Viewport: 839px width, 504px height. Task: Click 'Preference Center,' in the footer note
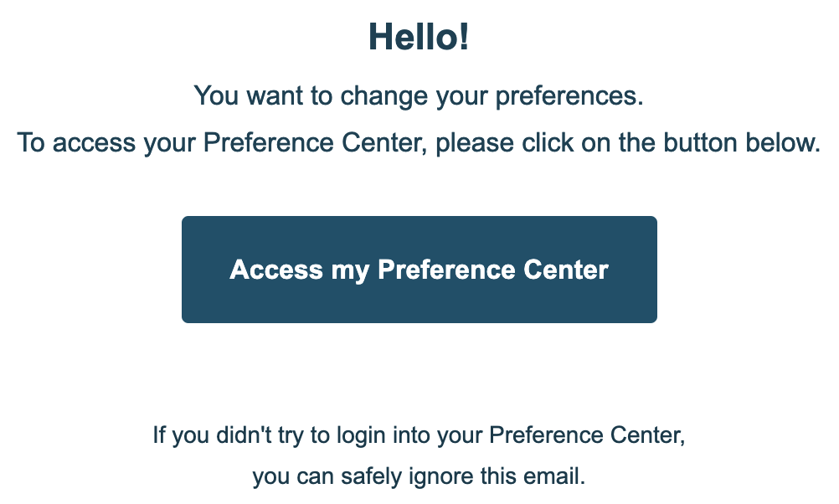(x=586, y=435)
